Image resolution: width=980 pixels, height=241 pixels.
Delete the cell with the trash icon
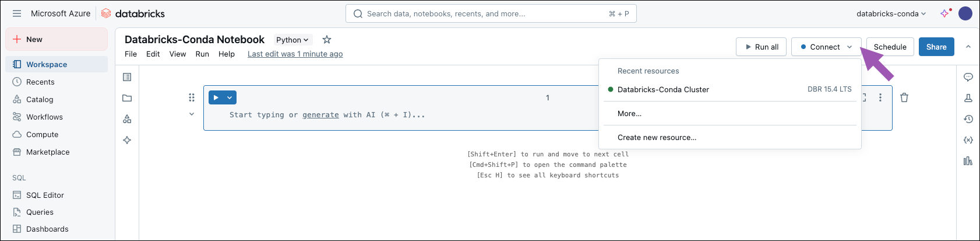904,97
